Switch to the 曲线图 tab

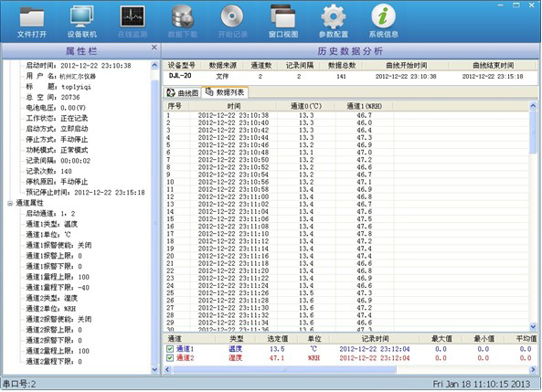(x=183, y=92)
